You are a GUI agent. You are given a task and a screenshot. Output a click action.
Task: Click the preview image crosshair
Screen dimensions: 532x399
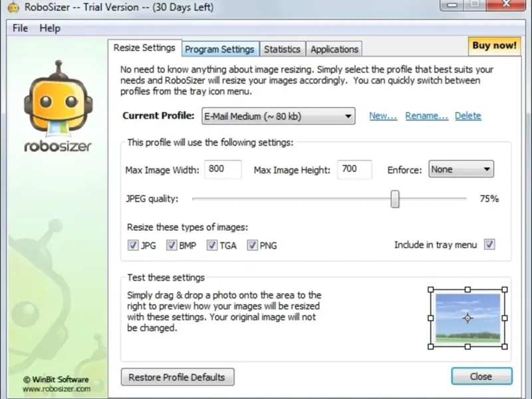click(467, 319)
